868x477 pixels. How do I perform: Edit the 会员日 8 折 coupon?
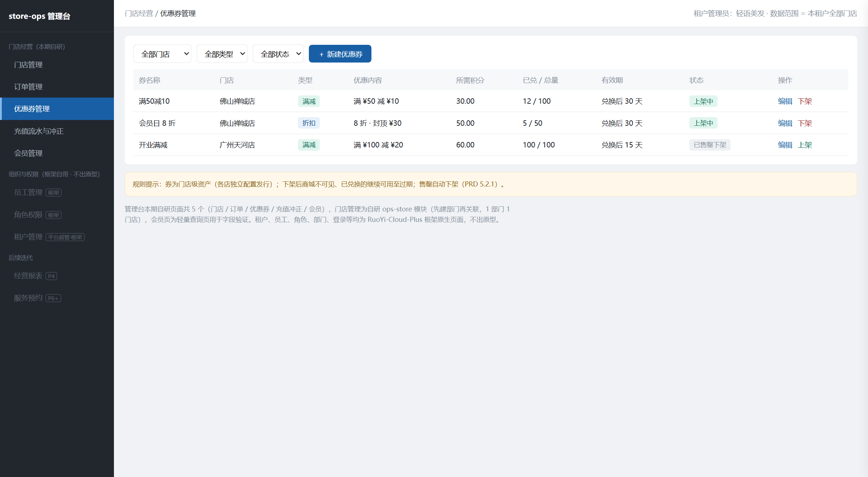click(x=785, y=123)
